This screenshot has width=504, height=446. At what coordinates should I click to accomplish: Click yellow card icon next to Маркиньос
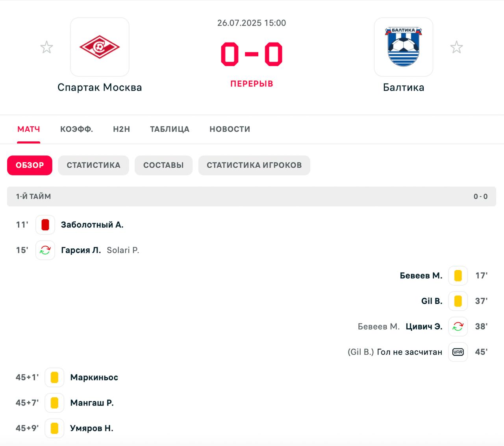tap(55, 377)
